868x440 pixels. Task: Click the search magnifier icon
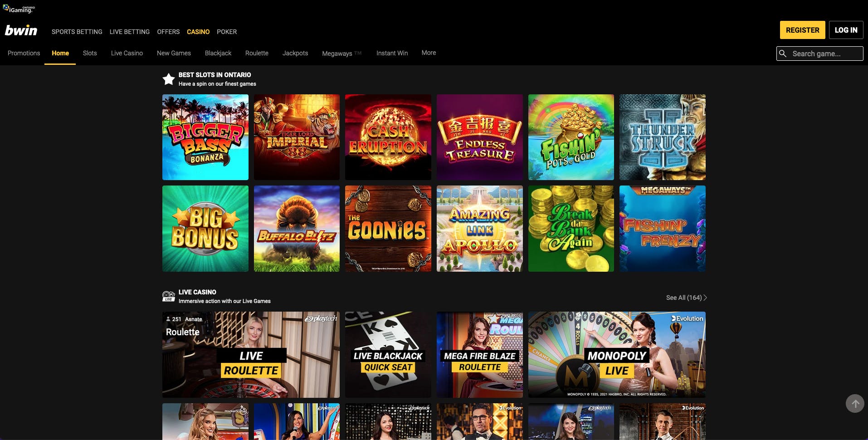click(783, 54)
